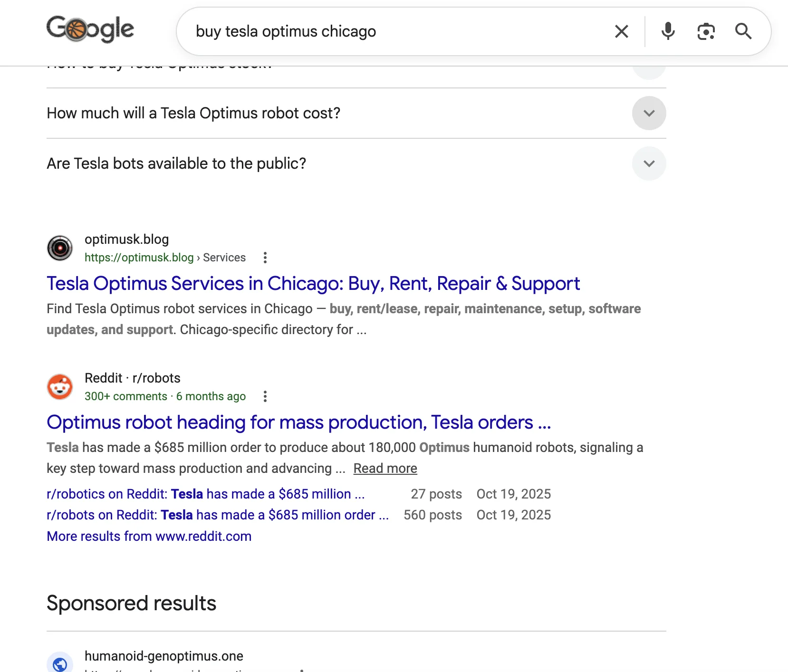Open 'Tesla Optimus Services in Chicago' result

[313, 284]
